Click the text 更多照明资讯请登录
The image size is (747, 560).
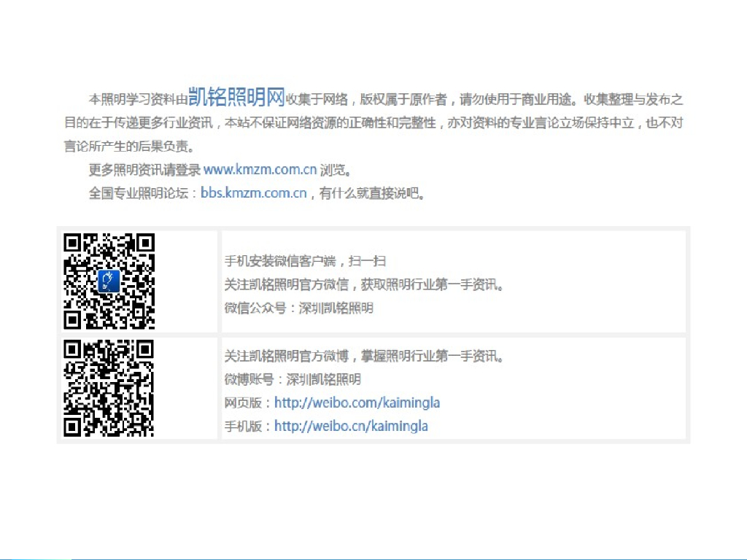pos(145,170)
